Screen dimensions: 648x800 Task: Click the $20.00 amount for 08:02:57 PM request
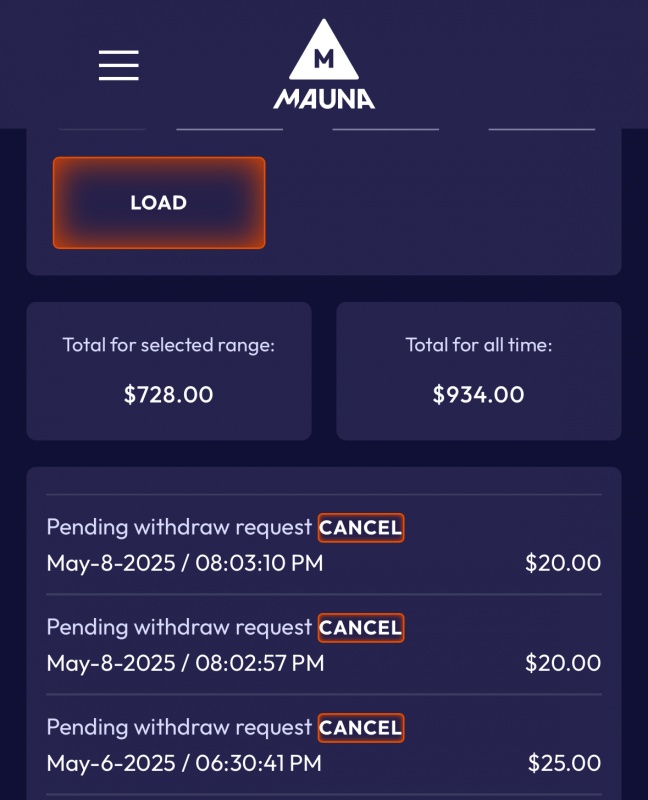563,663
